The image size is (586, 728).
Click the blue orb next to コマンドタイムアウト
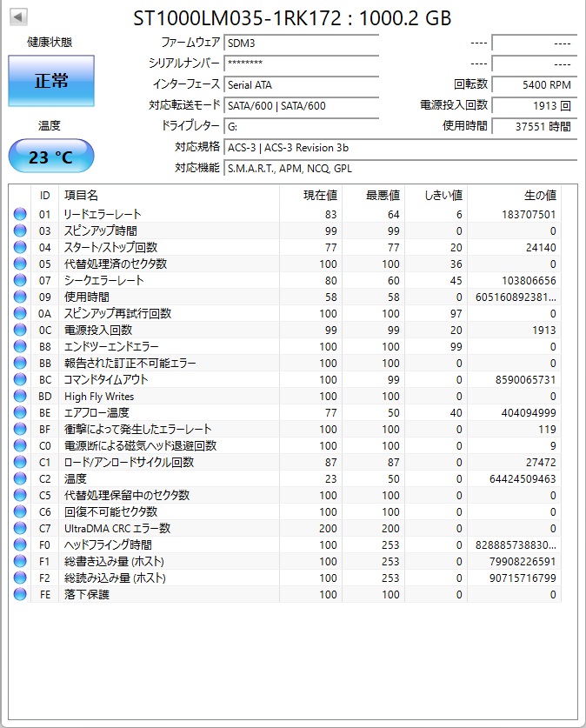[20, 379]
